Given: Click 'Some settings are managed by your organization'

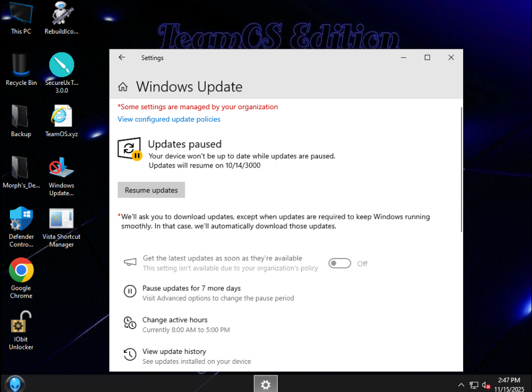Looking at the screenshot, I should click(198, 106).
